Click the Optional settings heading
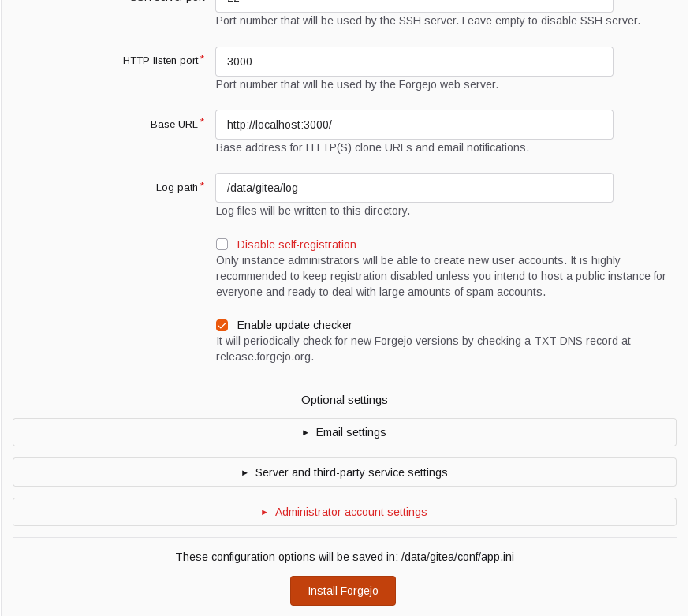 (345, 400)
